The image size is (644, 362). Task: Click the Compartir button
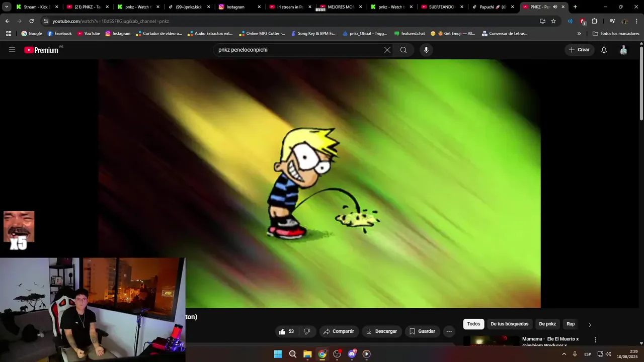[x=339, y=331]
